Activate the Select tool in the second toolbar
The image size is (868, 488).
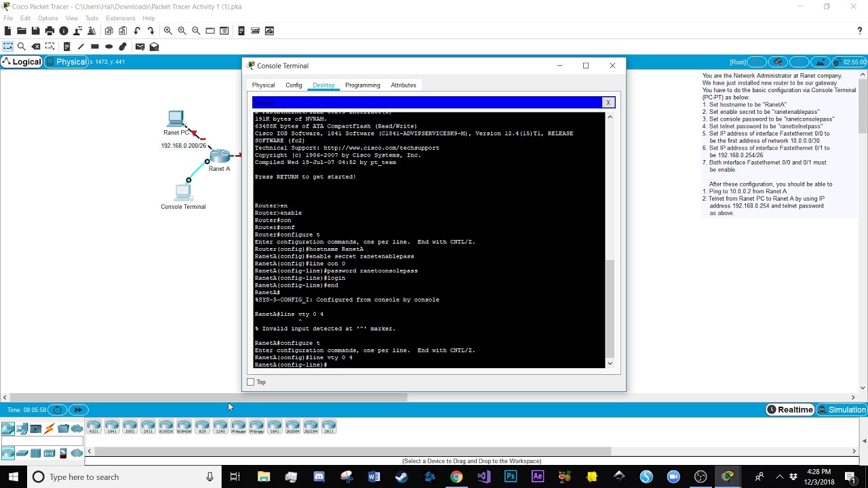pyautogui.click(x=7, y=47)
